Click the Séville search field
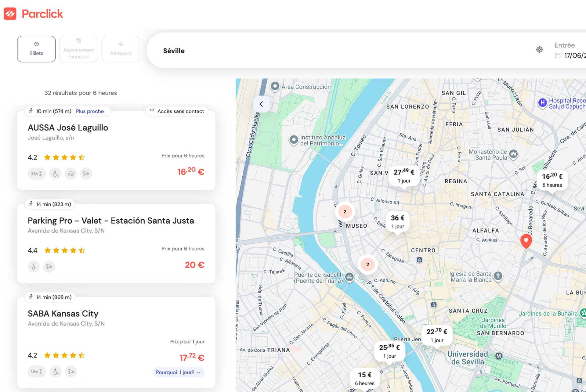 (174, 51)
